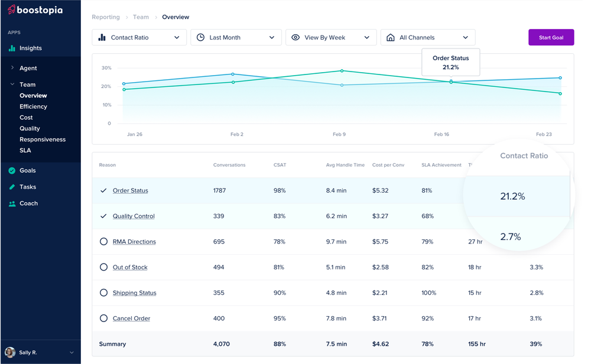Click the Summary row total 4,070
591x364 pixels.
(221, 344)
